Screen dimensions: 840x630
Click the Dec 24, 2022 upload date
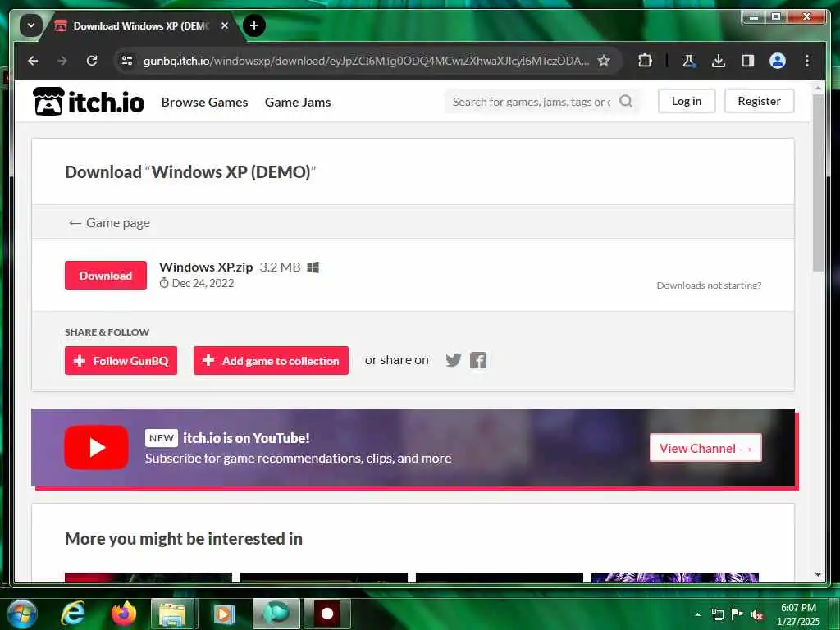(197, 283)
